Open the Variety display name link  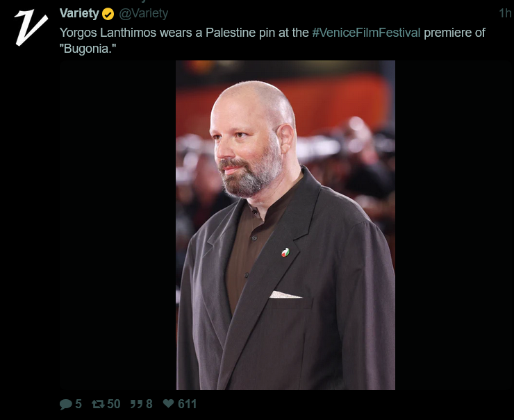coord(79,13)
